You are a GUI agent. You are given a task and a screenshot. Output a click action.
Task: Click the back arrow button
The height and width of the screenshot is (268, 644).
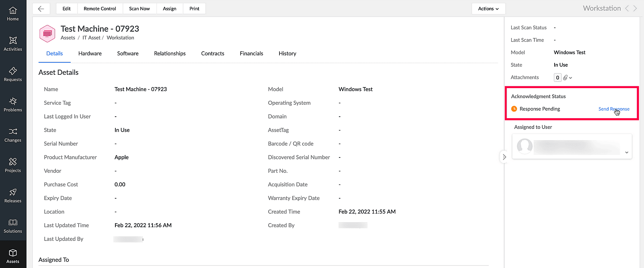pyautogui.click(x=41, y=9)
